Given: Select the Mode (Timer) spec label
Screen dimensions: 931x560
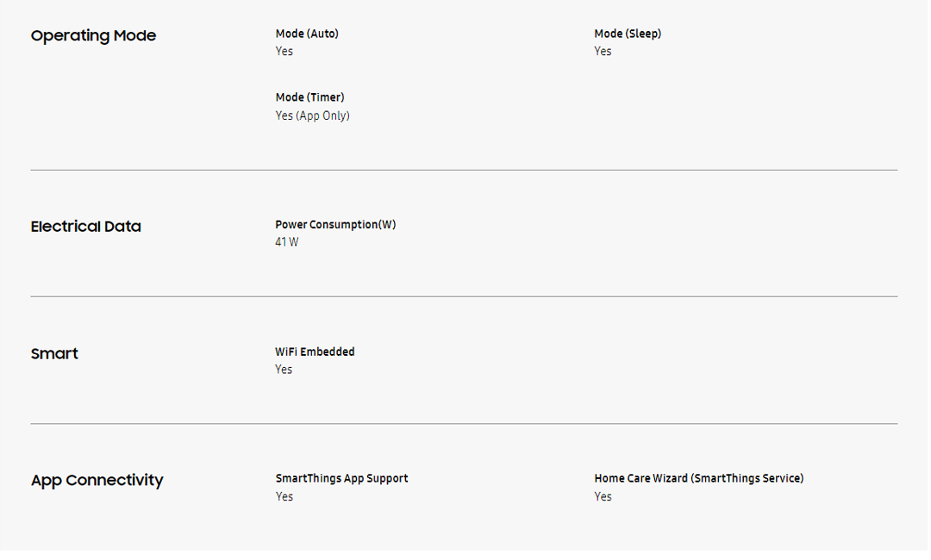Looking at the screenshot, I should 309,97.
